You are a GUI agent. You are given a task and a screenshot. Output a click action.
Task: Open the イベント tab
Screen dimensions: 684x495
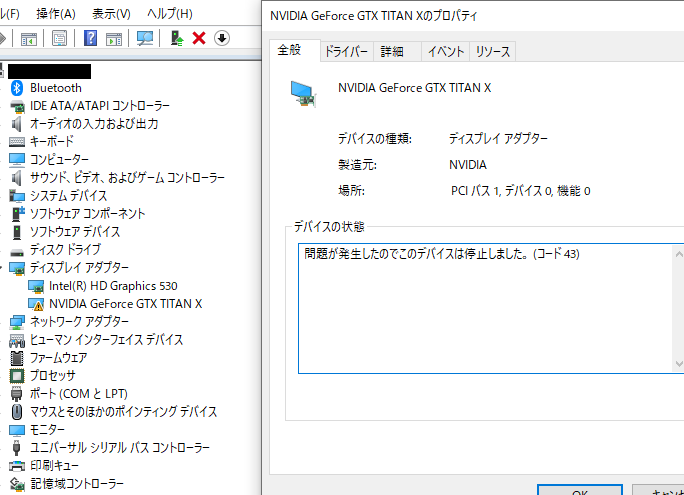point(444,52)
